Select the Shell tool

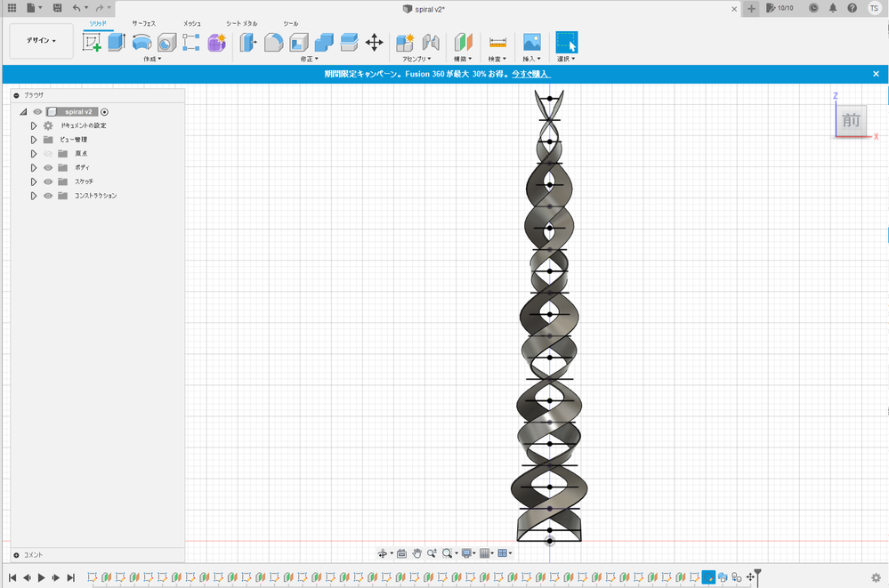coord(299,43)
